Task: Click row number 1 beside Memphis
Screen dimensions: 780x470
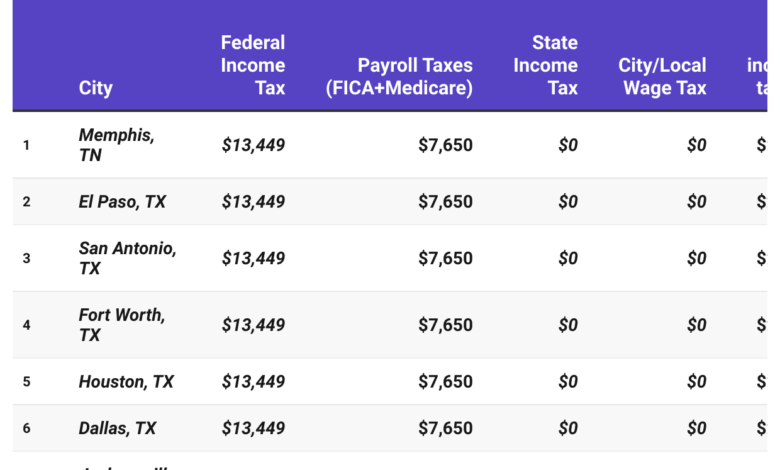Action: (x=27, y=145)
